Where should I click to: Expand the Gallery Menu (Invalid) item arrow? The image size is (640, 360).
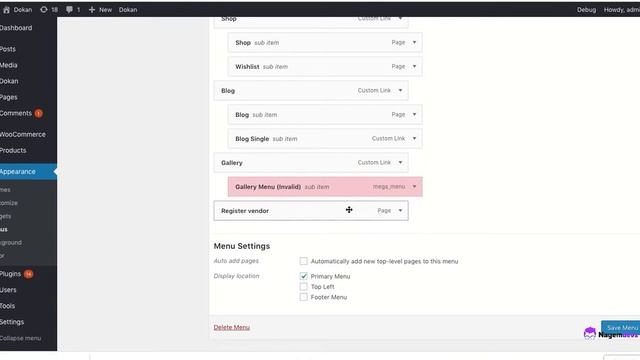414,187
